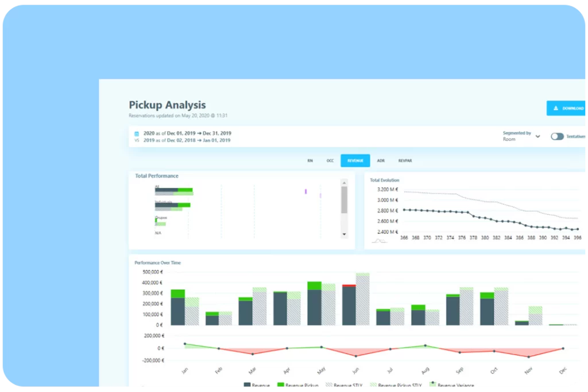Open the ADR tab

point(381,161)
